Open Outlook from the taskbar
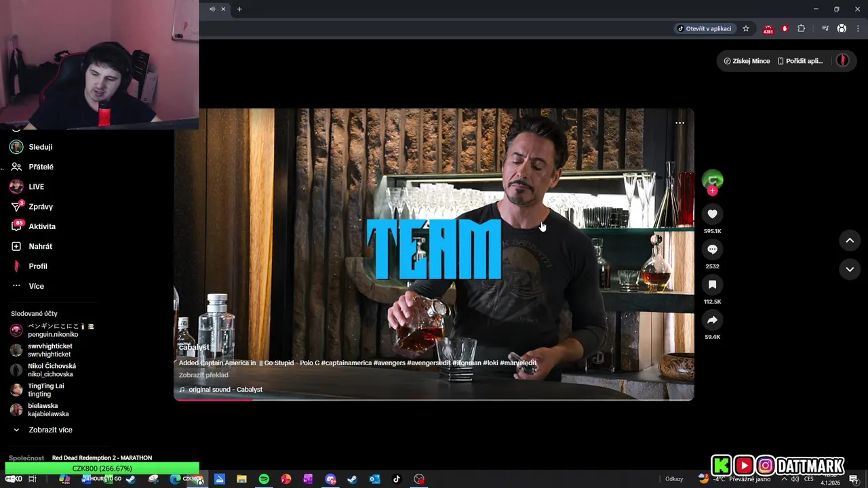The height and width of the screenshot is (488, 868). click(x=374, y=479)
